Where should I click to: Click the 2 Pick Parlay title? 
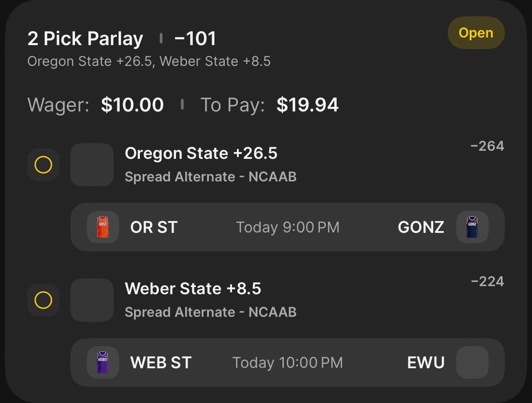tap(85, 38)
